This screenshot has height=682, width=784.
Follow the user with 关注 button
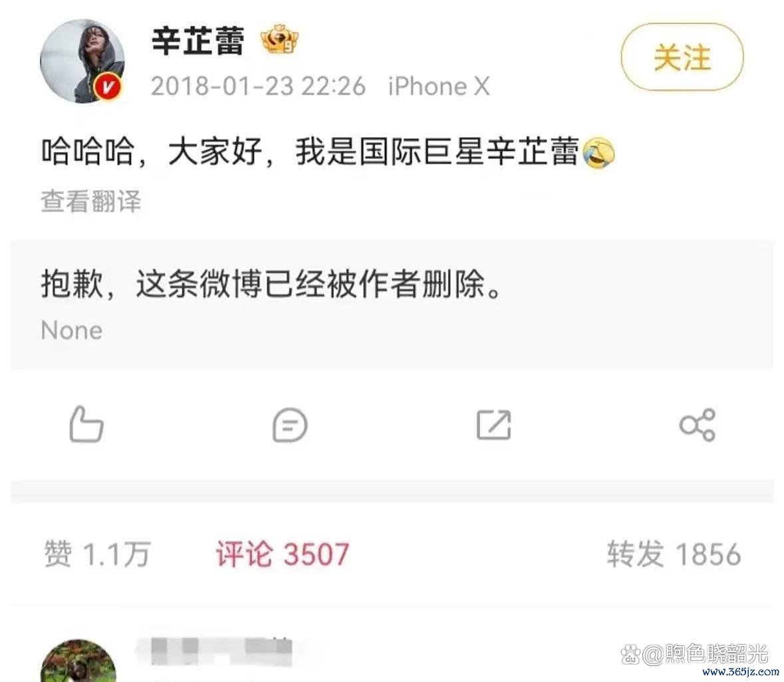point(682,57)
